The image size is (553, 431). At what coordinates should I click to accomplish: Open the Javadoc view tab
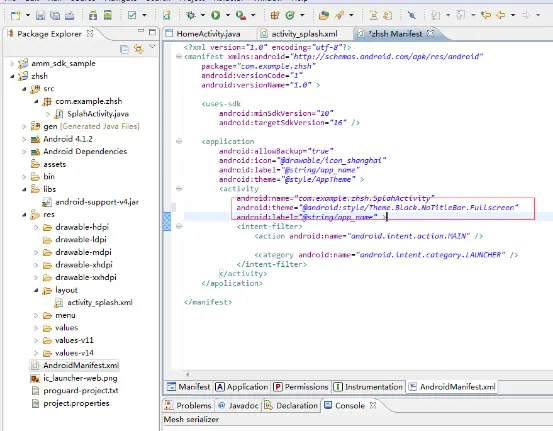pos(238,406)
